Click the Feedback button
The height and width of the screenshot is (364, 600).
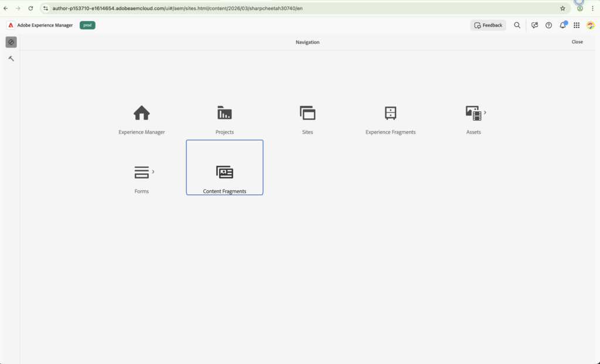point(487,25)
